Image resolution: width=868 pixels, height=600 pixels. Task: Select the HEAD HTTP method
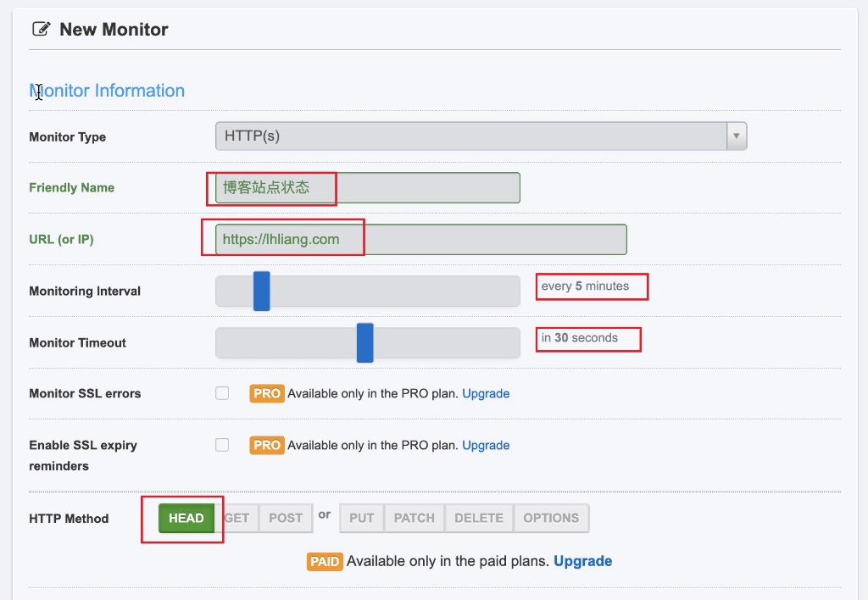point(186,518)
